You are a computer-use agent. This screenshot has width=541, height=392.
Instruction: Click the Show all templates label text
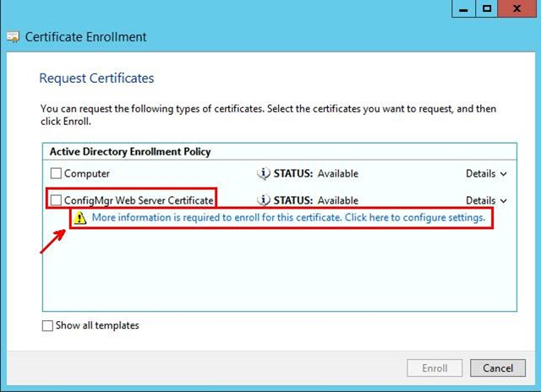(97, 325)
